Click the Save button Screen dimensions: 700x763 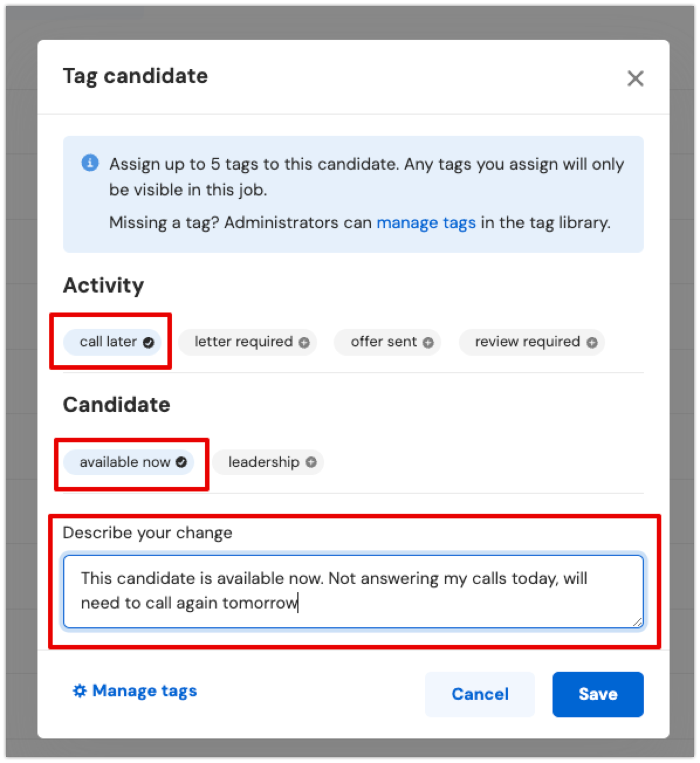[598, 694]
